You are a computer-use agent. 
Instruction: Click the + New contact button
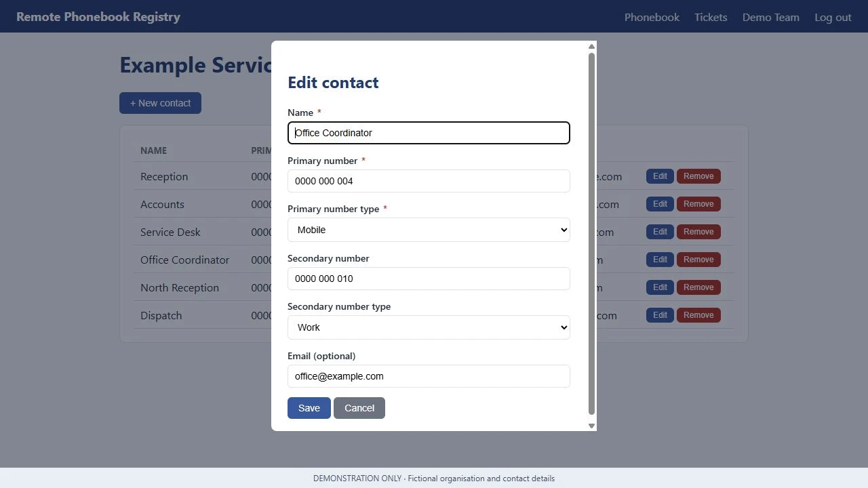coord(160,103)
